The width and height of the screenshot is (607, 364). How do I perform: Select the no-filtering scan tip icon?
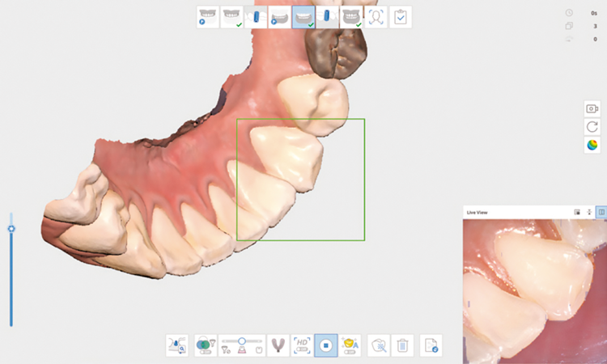[x=225, y=350]
